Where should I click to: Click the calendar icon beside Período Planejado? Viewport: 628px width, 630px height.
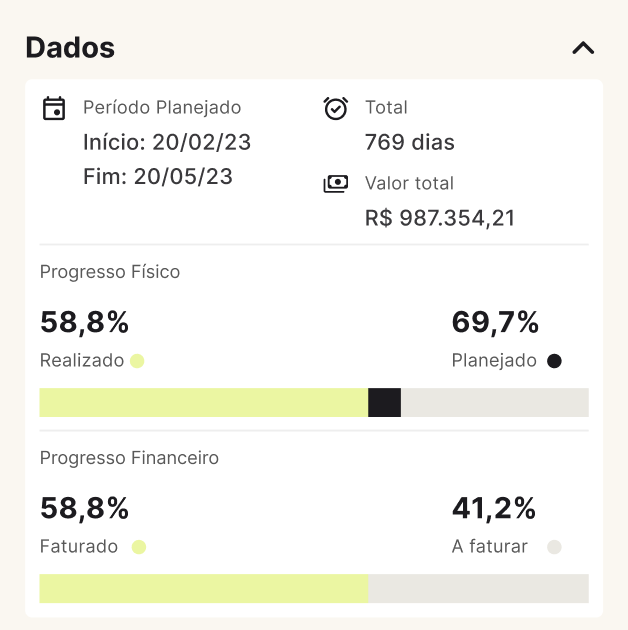(54, 108)
